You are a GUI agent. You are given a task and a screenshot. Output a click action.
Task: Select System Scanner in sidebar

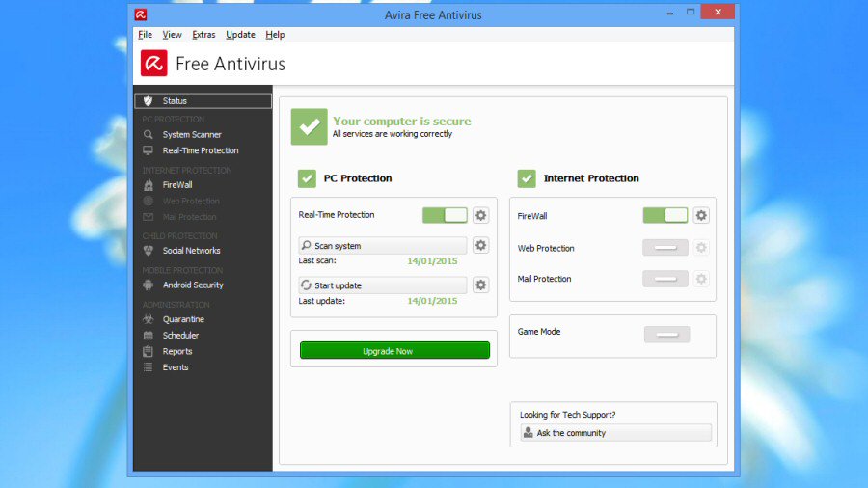(192, 134)
